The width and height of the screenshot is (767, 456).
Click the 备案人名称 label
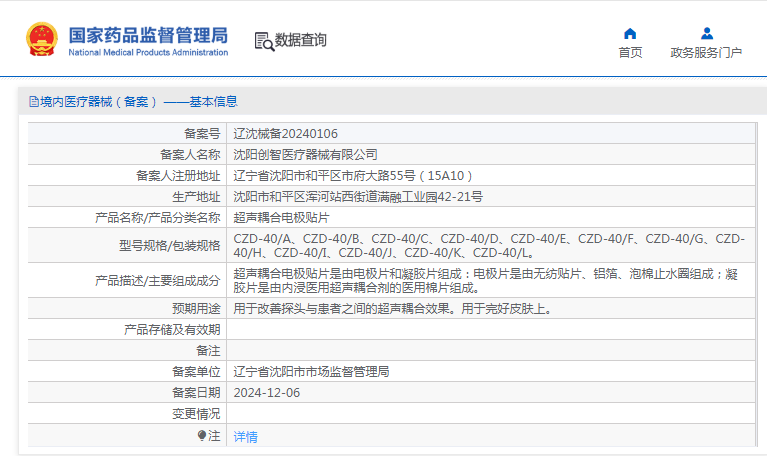tap(190, 155)
